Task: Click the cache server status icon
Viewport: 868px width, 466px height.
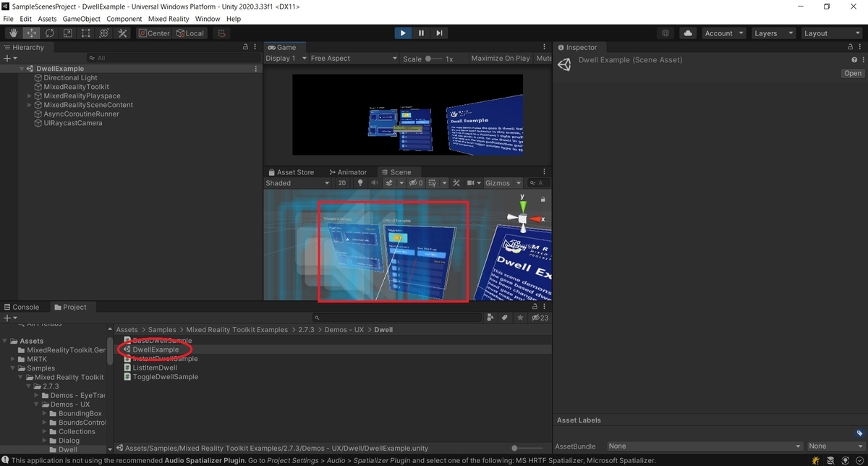Action: tap(830, 460)
